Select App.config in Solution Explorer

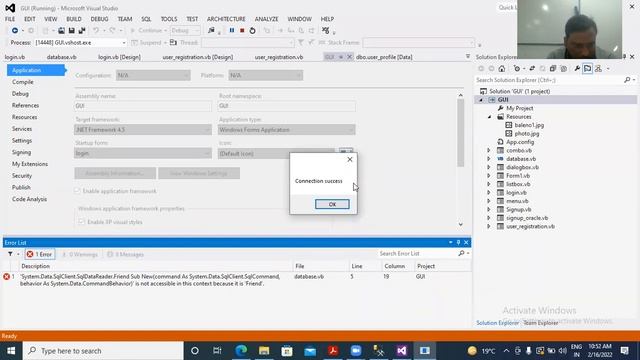click(x=520, y=142)
